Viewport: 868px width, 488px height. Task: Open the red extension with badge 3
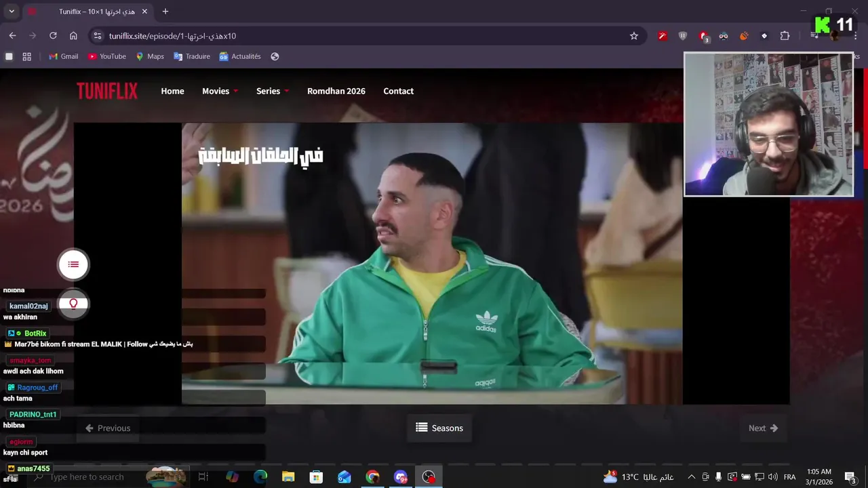pyautogui.click(x=704, y=37)
